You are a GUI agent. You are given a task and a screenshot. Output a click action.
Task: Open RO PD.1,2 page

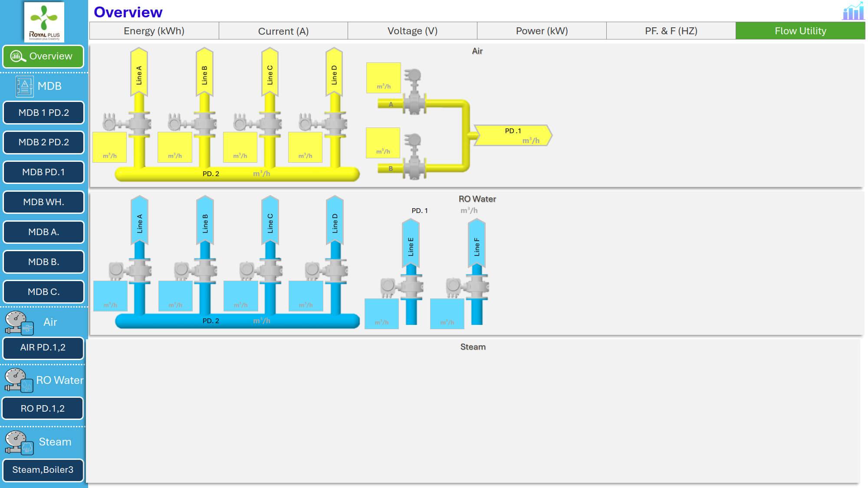point(43,409)
